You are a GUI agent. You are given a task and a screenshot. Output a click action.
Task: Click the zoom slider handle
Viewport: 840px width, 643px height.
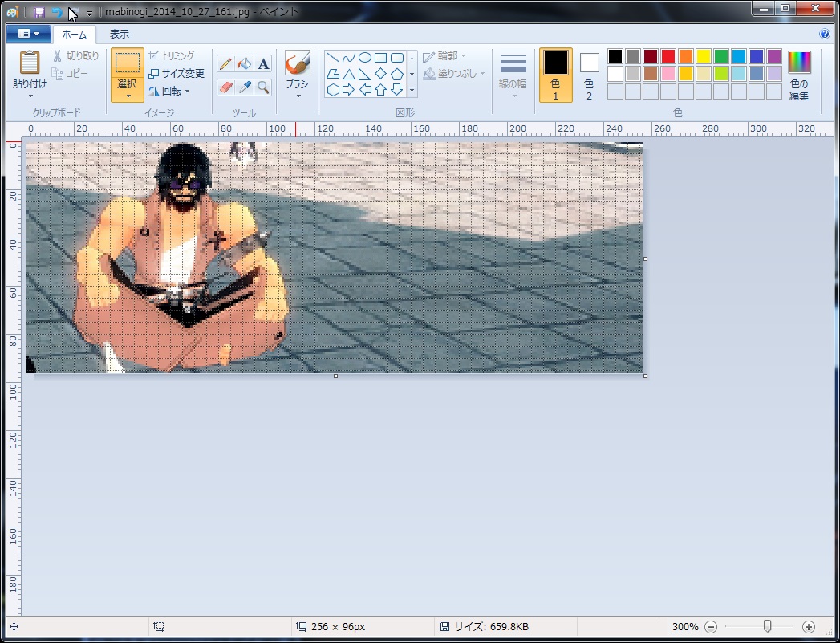pos(768,626)
